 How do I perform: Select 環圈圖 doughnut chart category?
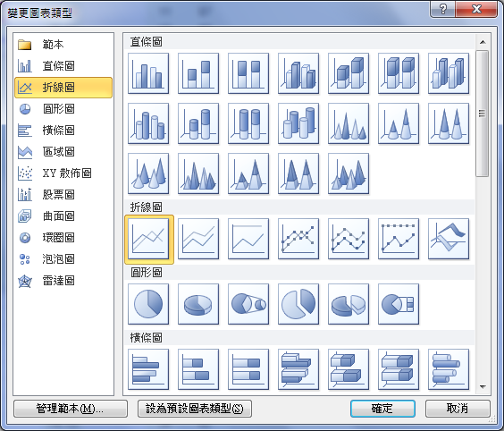coord(63,238)
